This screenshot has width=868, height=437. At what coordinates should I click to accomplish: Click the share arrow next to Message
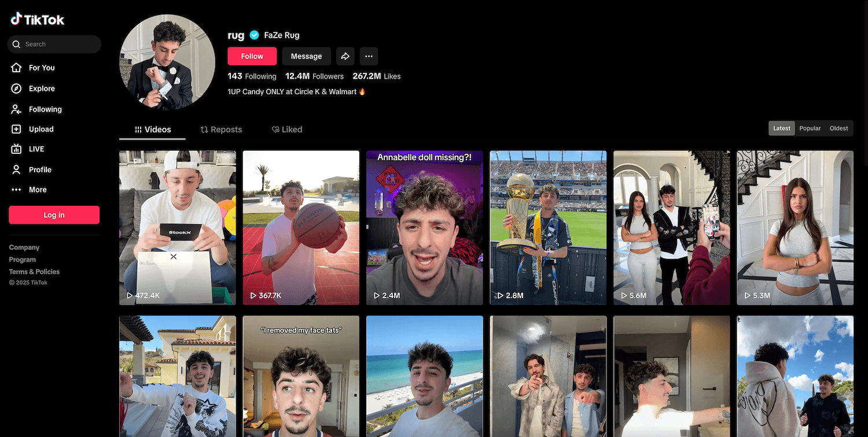345,55
